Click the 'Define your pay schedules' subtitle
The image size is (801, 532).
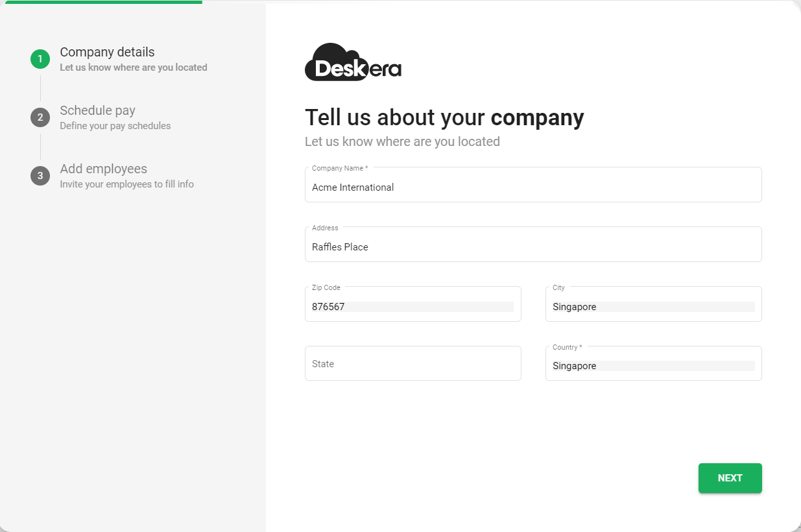click(x=115, y=126)
